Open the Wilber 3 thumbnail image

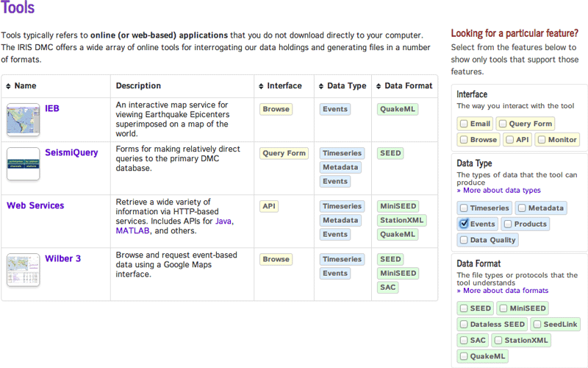tap(24, 270)
